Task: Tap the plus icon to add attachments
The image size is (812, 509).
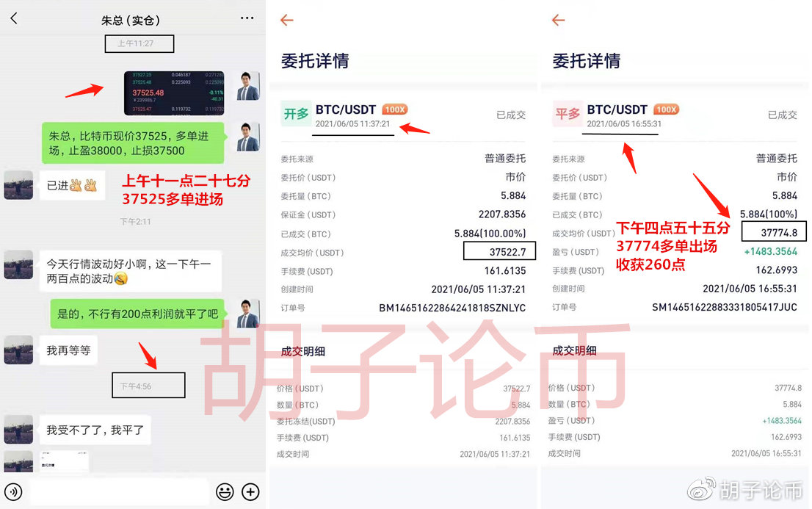Action: click(250, 492)
